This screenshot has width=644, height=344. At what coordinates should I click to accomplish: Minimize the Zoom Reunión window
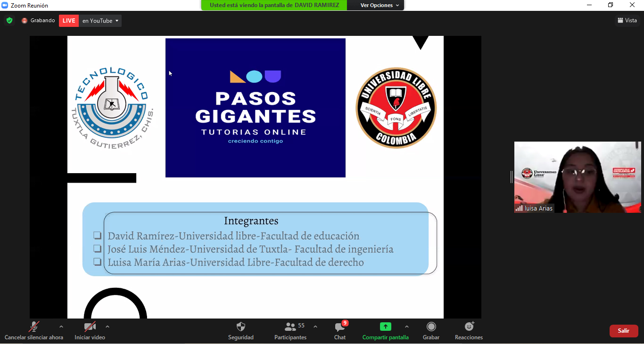coord(589,5)
